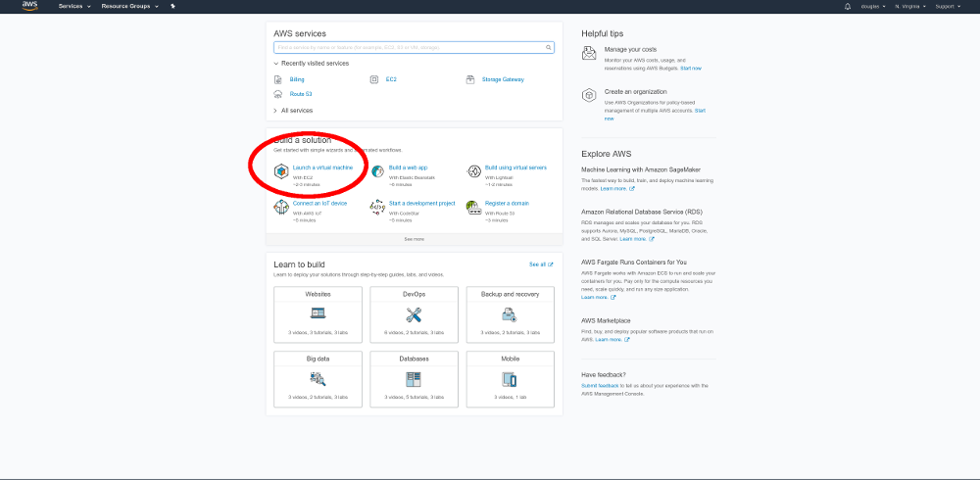
Task: Open the Route 53 recent link
Action: pos(301,94)
